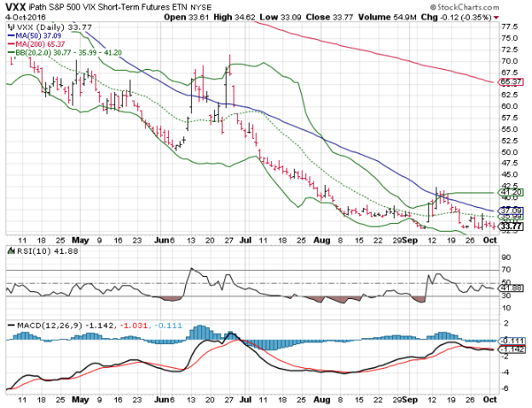Click the red -1.031 MACD signal value

[135, 325]
